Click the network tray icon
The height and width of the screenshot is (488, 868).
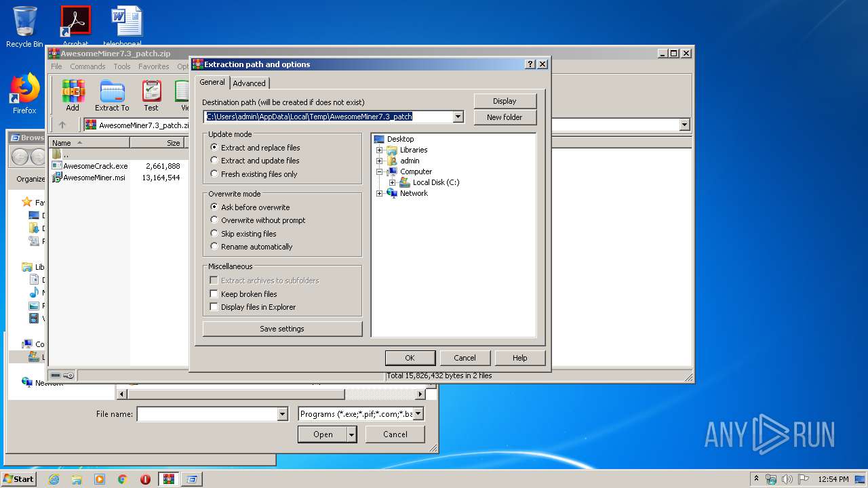click(x=772, y=479)
